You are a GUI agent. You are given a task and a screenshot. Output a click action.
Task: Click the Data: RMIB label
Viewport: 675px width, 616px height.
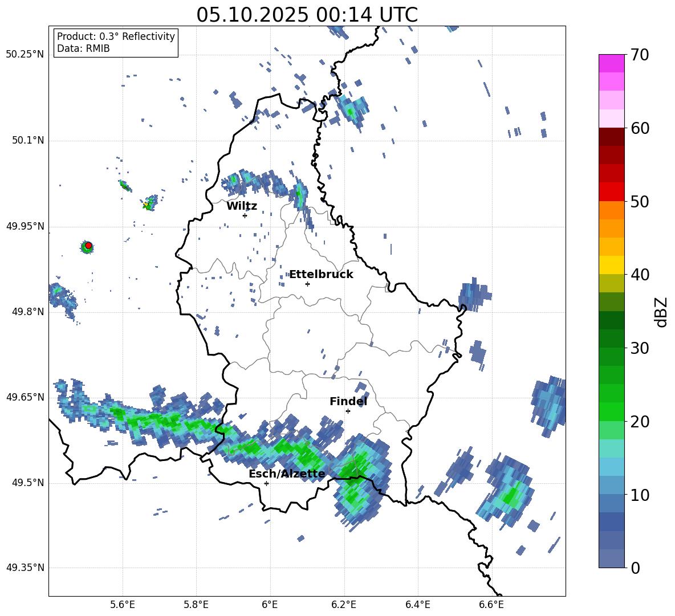click(x=83, y=48)
